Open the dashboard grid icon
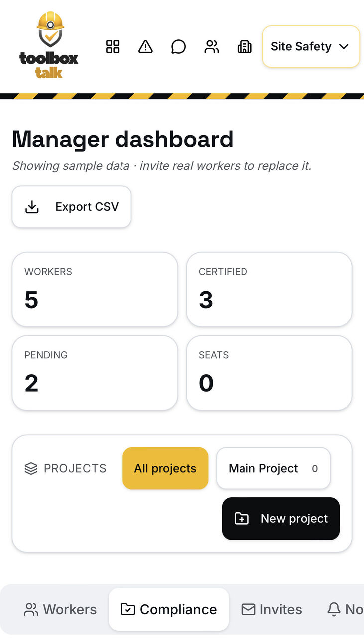The width and height of the screenshot is (364, 638). click(x=113, y=47)
